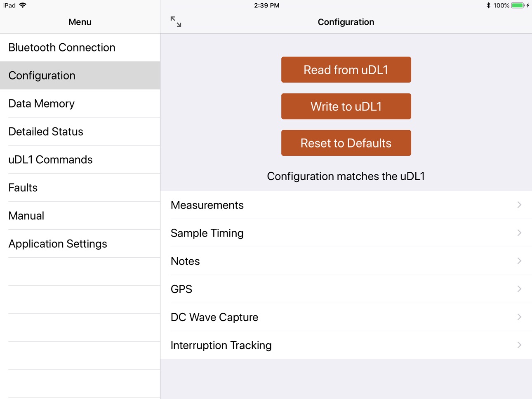Tap the 100% battery percentage text

click(x=501, y=5)
